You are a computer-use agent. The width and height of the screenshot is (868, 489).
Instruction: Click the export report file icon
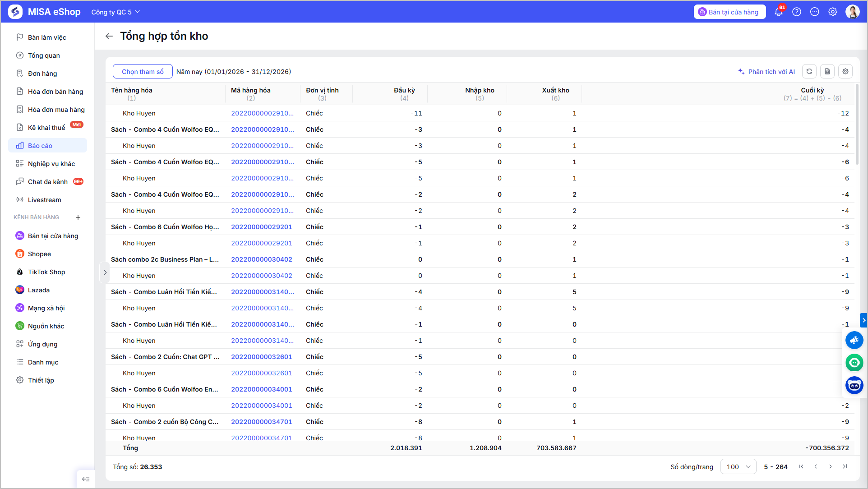tap(827, 71)
